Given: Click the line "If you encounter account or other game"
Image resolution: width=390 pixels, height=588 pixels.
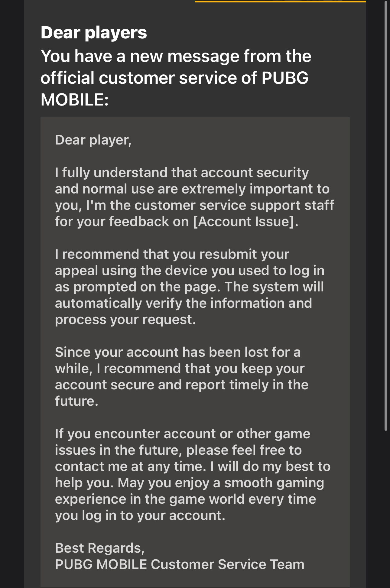Looking at the screenshot, I should pyautogui.click(x=183, y=434).
